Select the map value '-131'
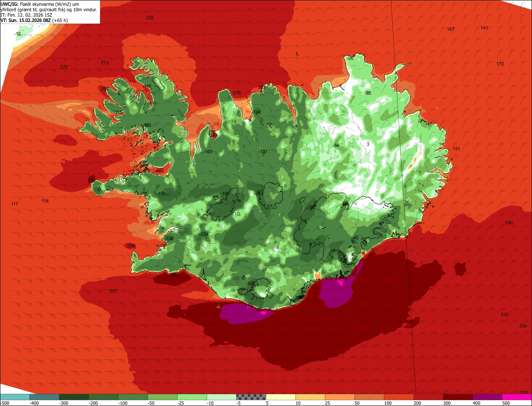Viewport: 532px width, 406px height. (x=263, y=152)
